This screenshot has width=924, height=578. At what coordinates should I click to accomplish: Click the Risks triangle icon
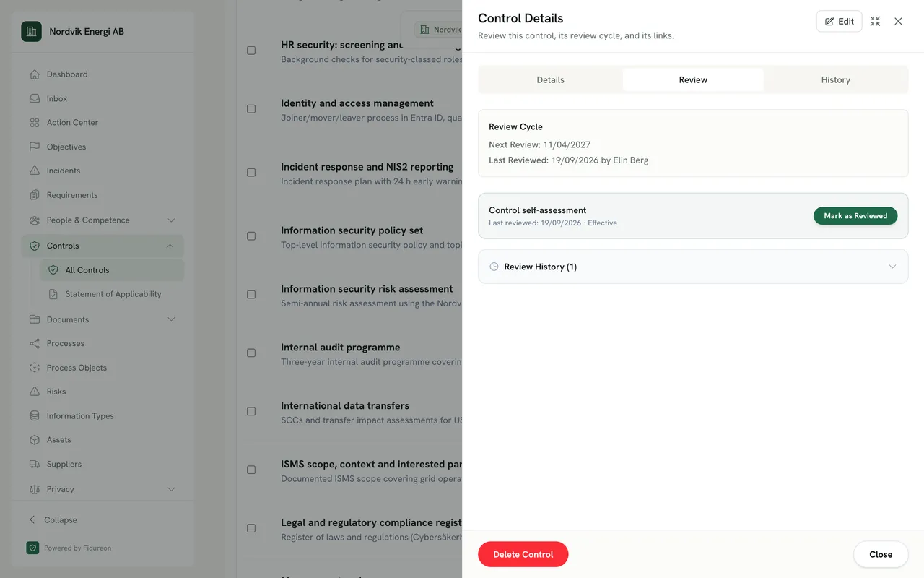35,392
